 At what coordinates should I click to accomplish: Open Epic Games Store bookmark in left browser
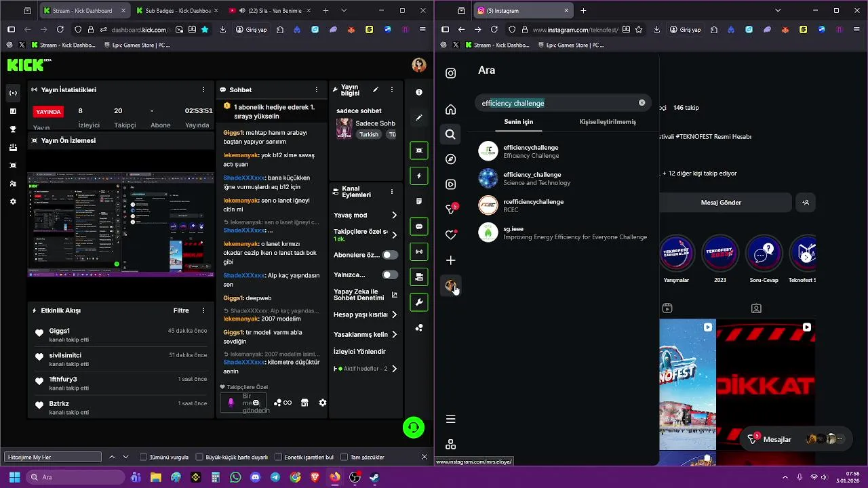[137, 45]
